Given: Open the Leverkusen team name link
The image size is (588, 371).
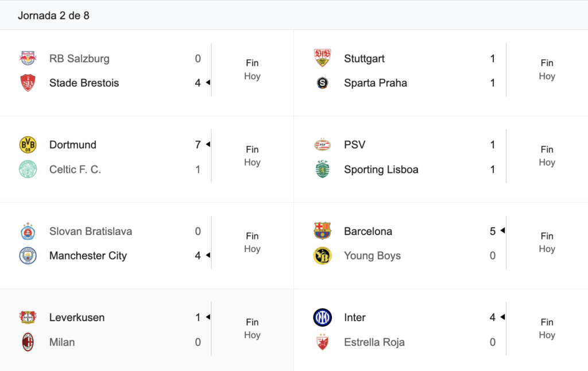Looking at the screenshot, I should click(77, 318).
